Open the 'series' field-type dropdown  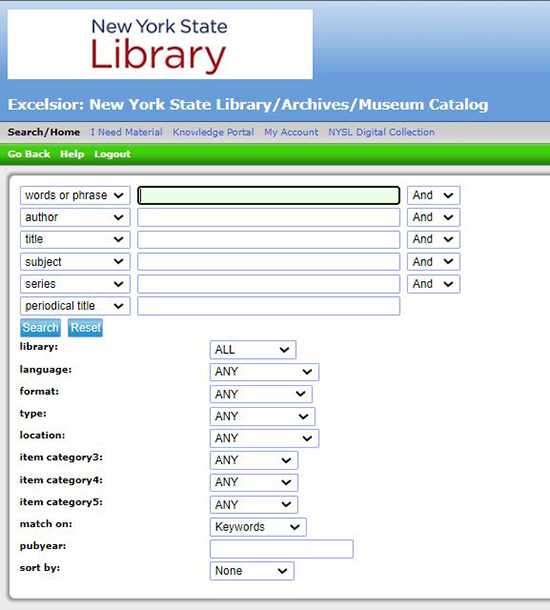pyautogui.click(x=75, y=284)
